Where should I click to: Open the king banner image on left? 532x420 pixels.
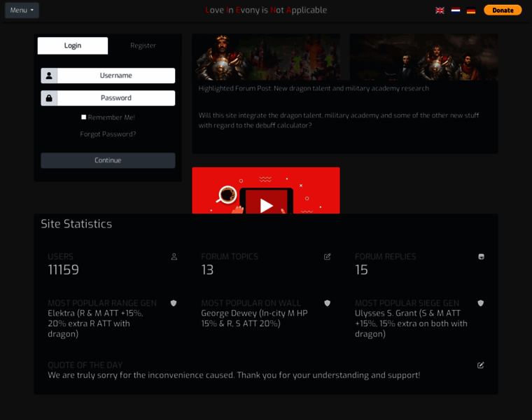[x=266, y=57]
